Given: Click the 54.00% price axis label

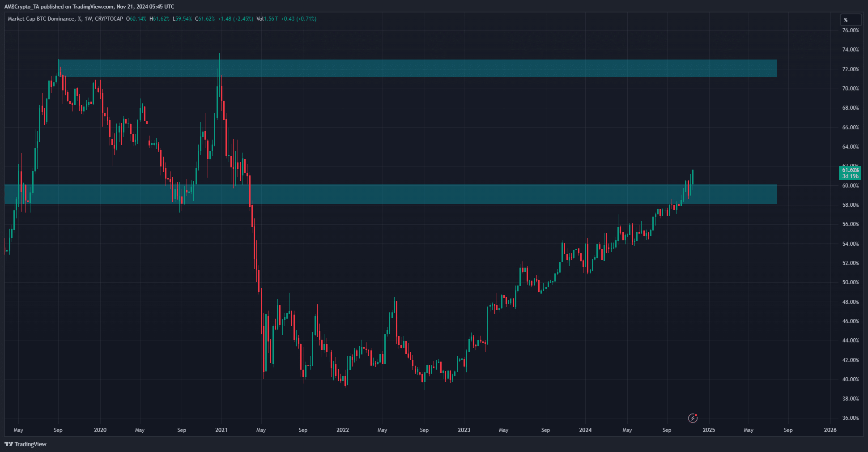Looking at the screenshot, I should [x=851, y=244].
